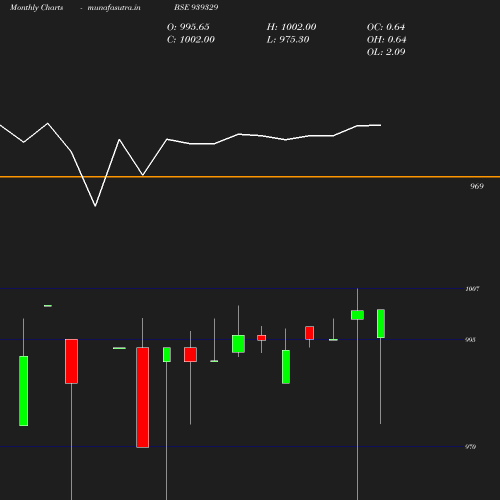The image size is (500, 500).
Task: Click the 'OL: 2.09' reading
Action: pyautogui.click(x=386, y=52)
